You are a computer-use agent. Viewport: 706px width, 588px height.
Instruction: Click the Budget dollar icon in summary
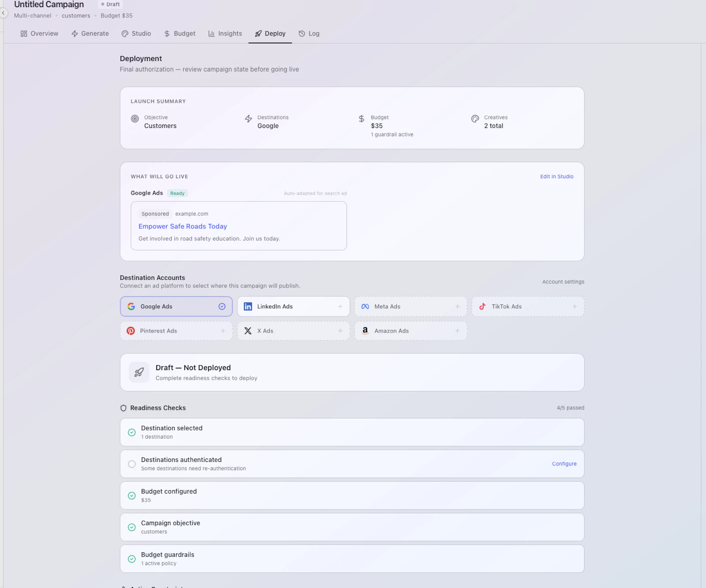tap(361, 119)
